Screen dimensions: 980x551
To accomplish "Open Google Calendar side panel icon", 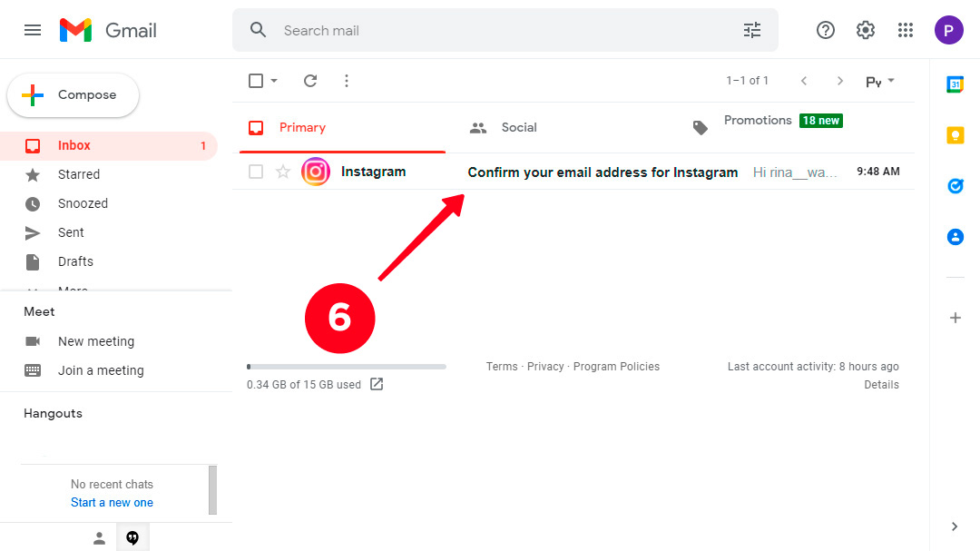I will pyautogui.click(x=955, y=84).
